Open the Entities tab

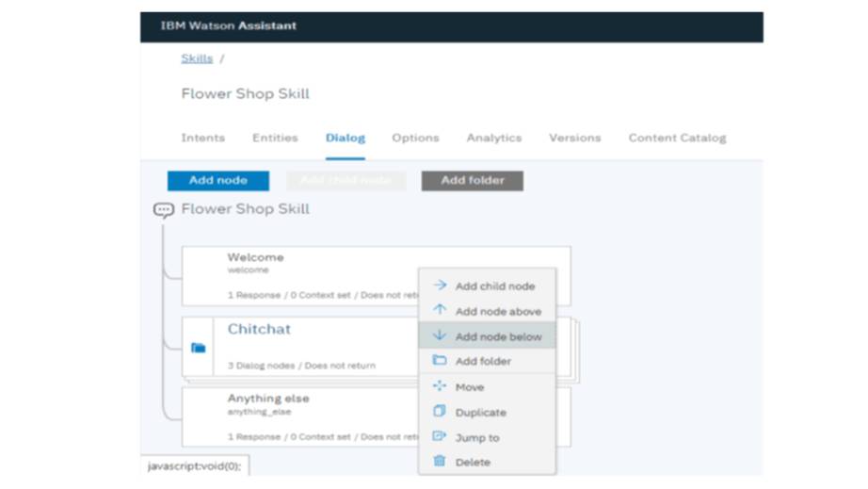click(275, 138)
